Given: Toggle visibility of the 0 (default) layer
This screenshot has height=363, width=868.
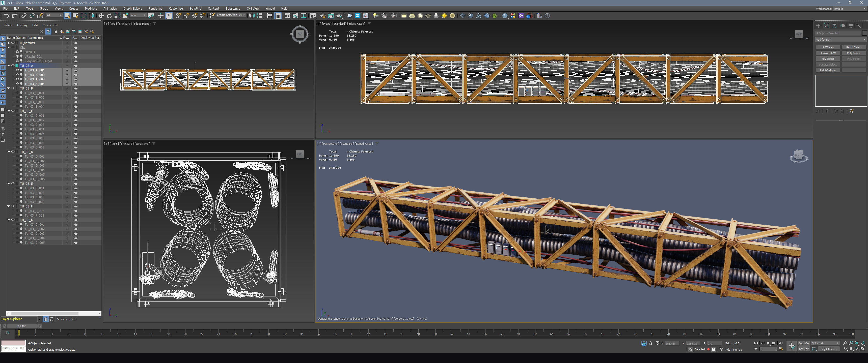Looking at the screenshot, I should point(13,43).
